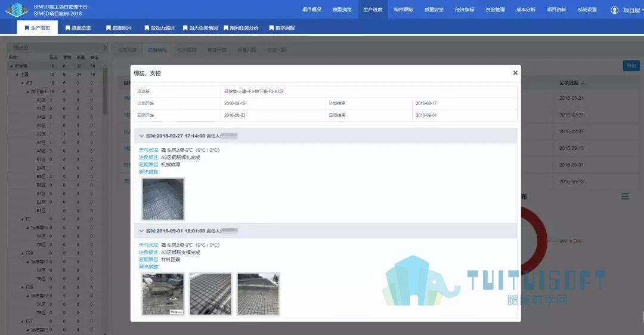
Task: Open second photo in 2016-09-01 record
Action: [210, 294]
